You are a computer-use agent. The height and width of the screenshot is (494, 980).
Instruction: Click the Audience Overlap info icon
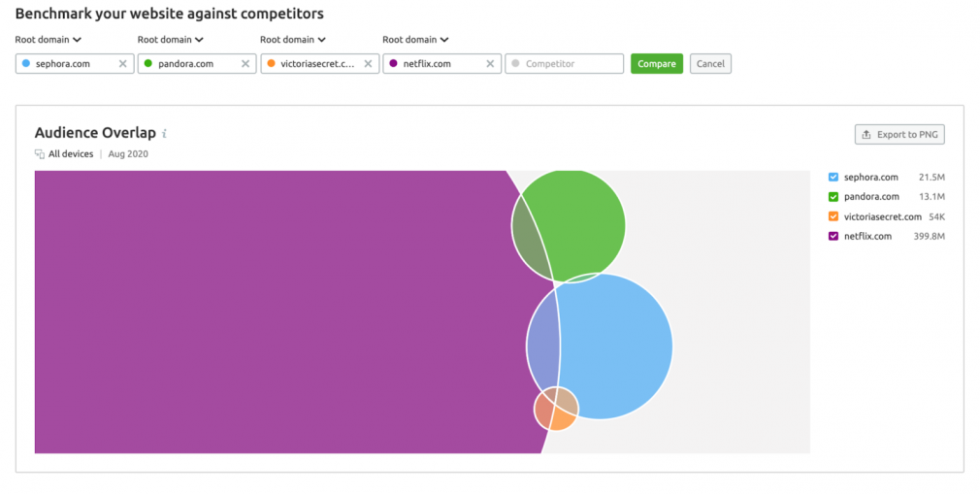(164, 133)
